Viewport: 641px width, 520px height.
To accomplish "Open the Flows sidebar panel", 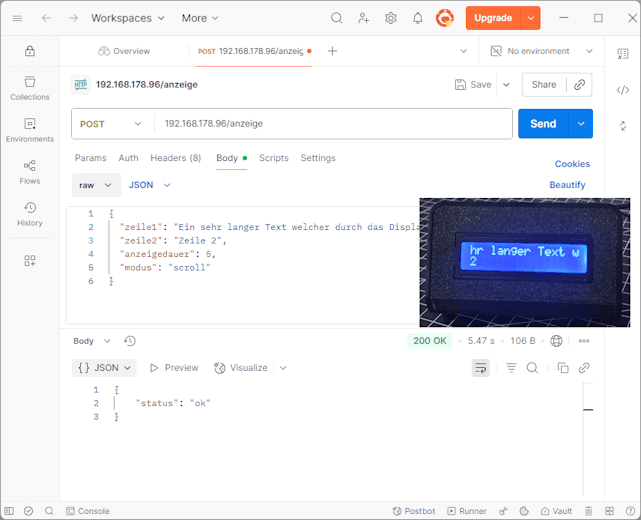I will click(29, 171).
